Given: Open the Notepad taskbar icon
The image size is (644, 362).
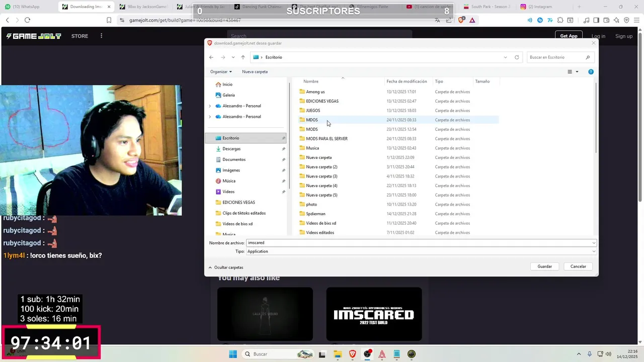Looking at the screenshot, I should (x=397, y=354).
